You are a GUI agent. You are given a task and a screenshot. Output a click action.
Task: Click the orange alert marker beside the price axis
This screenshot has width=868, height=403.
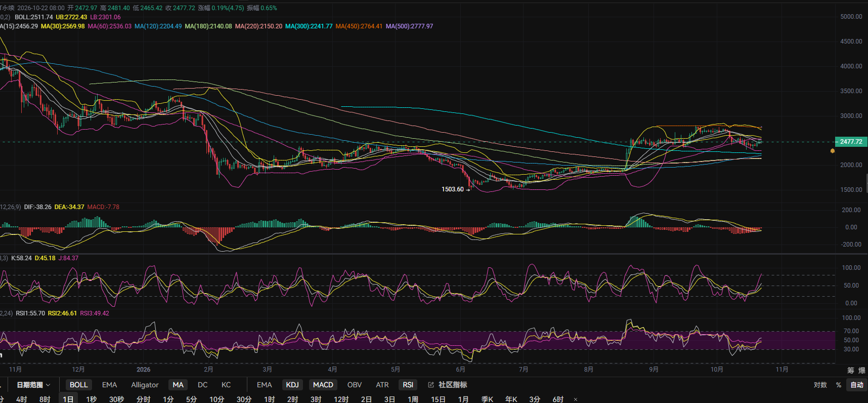point(833,151)
